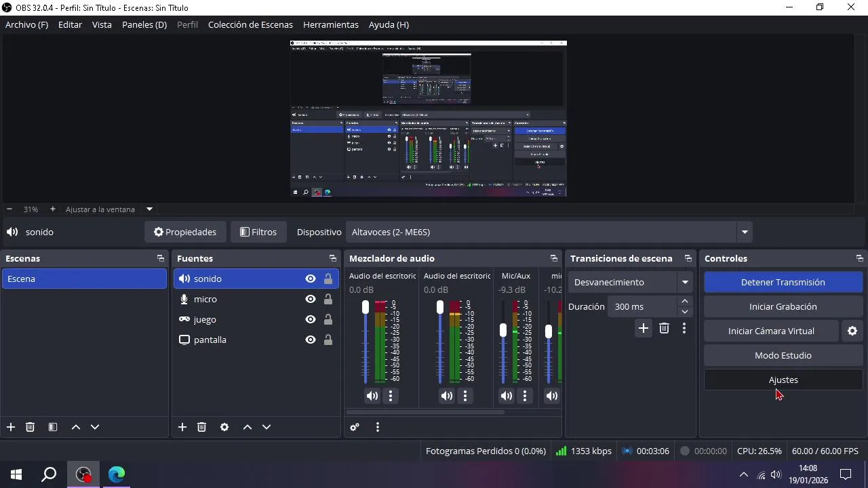Open Dispositivo dropdown showing Altavoces (2- ME6S)
Image resolution: width=868 pixels, height=488 pixels.
tap(549, 232)
